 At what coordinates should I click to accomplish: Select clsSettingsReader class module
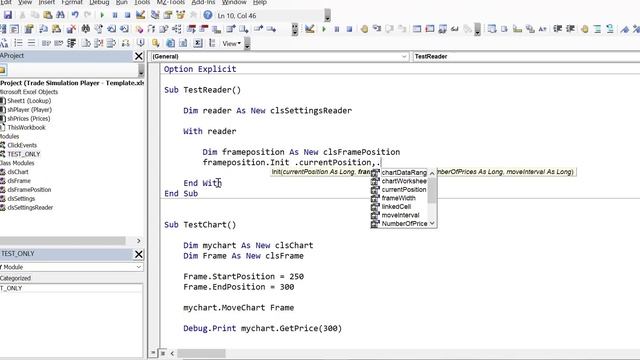(30, 208)
